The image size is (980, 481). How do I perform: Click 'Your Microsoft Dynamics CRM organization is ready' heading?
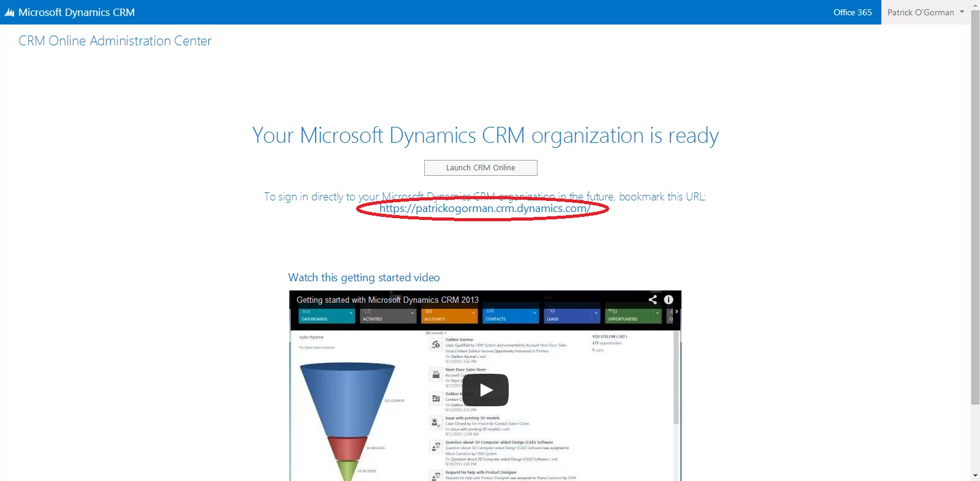point(485,135)
